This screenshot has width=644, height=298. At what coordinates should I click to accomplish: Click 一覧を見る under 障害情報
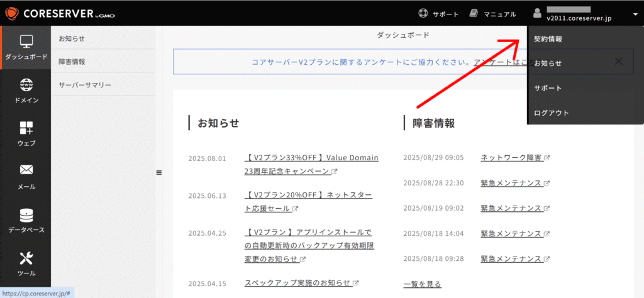pos(422,284)
